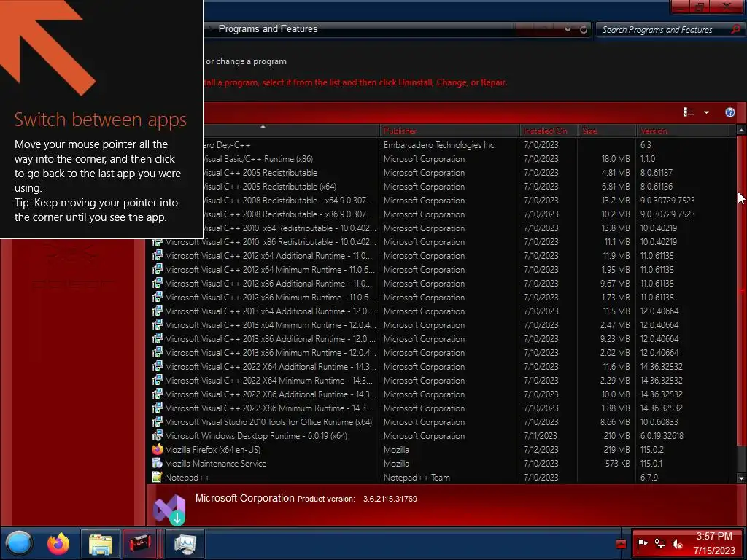Expand the address bar history dropdown
Screen dimensions: 747x560
click(568, 29)
